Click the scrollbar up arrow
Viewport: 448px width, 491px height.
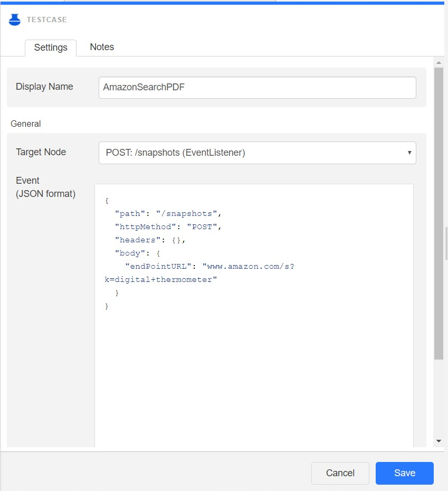(x=439, y=63)
